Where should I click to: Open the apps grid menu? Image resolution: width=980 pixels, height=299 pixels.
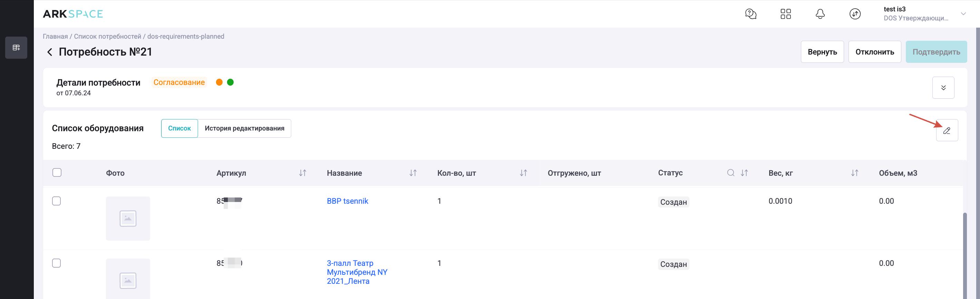click(x=785, y=14)
